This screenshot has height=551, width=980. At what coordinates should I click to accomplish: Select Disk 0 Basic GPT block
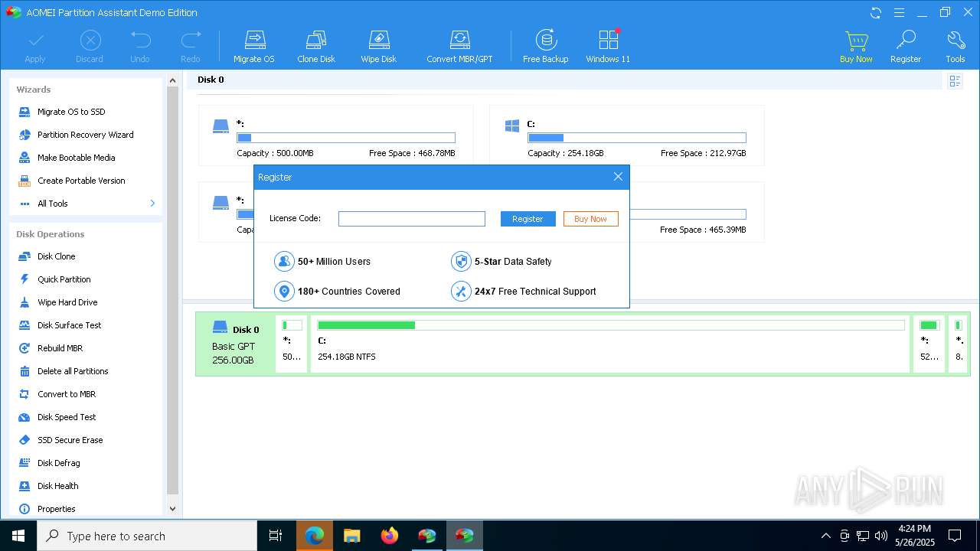236,344
